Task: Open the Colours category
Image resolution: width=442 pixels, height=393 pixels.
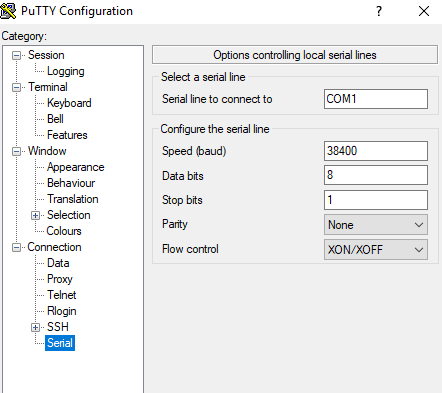Action: pyautogui.click(x=64, y=231)
